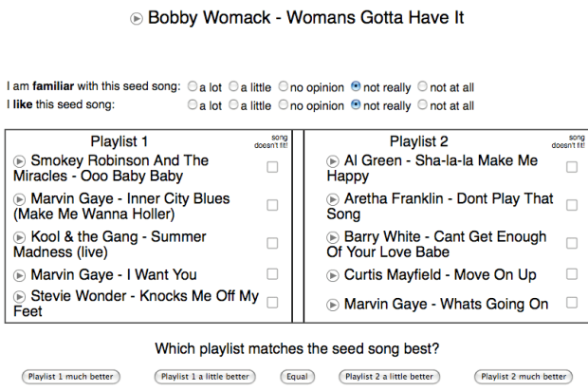Flag Whats Going On as not fitting
This screenshot has width=588, height=391.
pyautogui.click(x=572, y=303)
